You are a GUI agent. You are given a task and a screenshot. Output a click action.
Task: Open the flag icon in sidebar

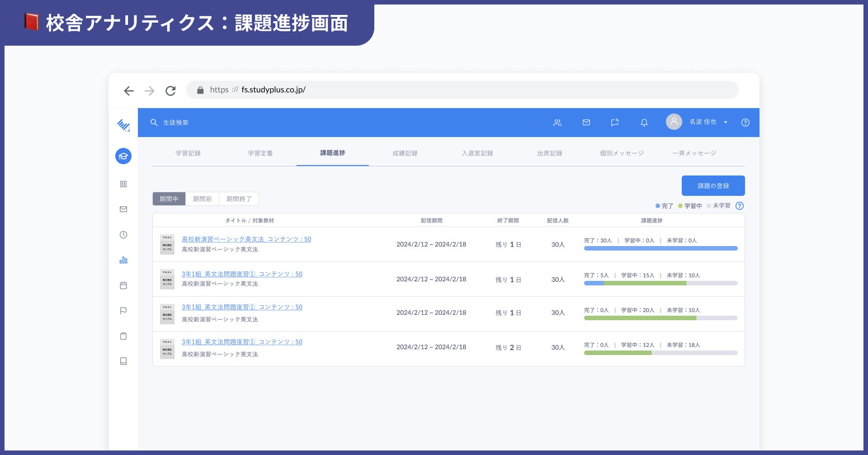123,311
